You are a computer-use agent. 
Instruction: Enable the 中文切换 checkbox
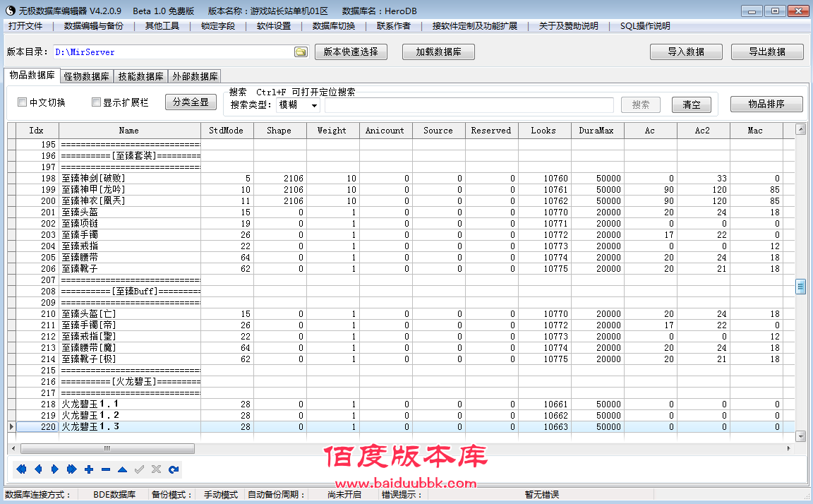click(23, 102)
